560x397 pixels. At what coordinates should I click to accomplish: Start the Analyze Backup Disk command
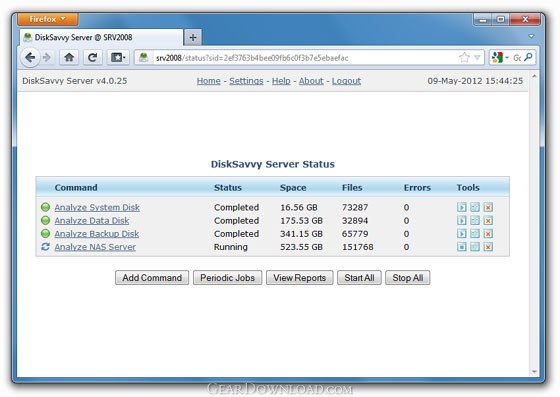pos(461,233)
